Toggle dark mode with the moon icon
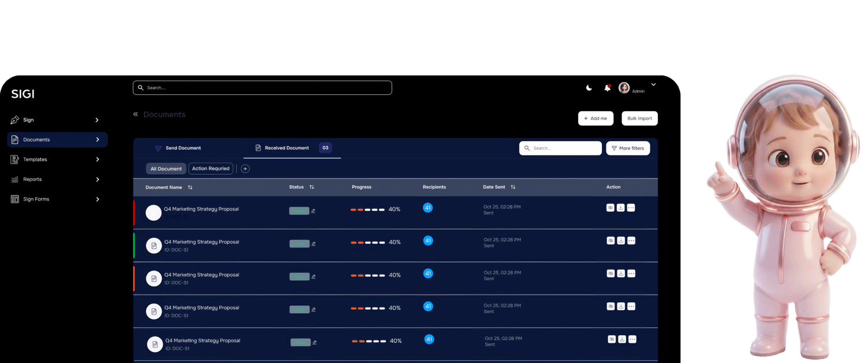Image resolution: width=868 pixels, height=363 pixels. point(589,88)
